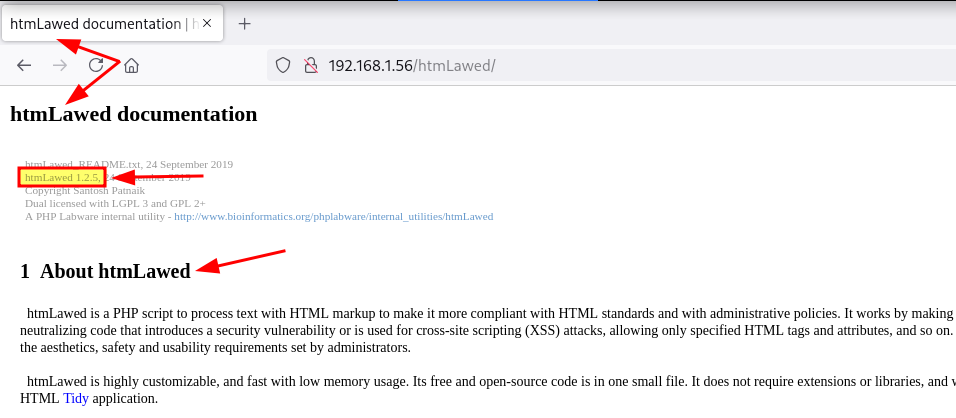956x418 pixels.
Task: Click the browser Back arrow button
Action: pyautogui.click(x=24, y=66)
